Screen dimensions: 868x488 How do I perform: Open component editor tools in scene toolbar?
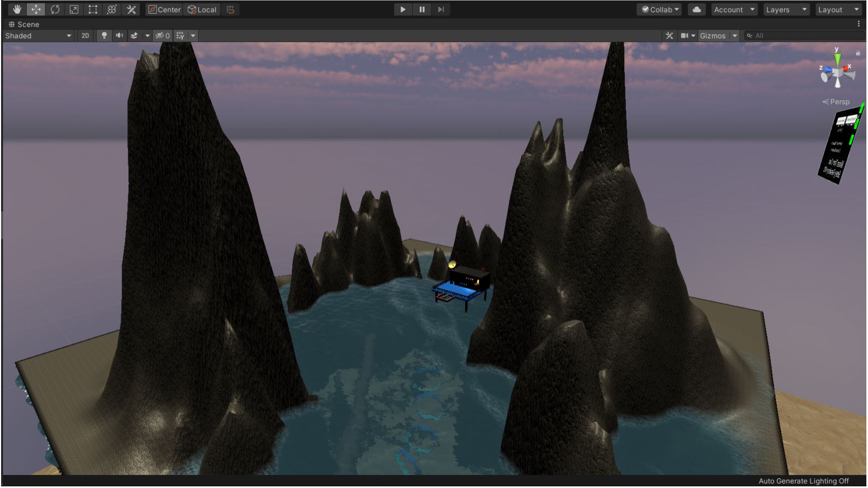coord(669,35)
